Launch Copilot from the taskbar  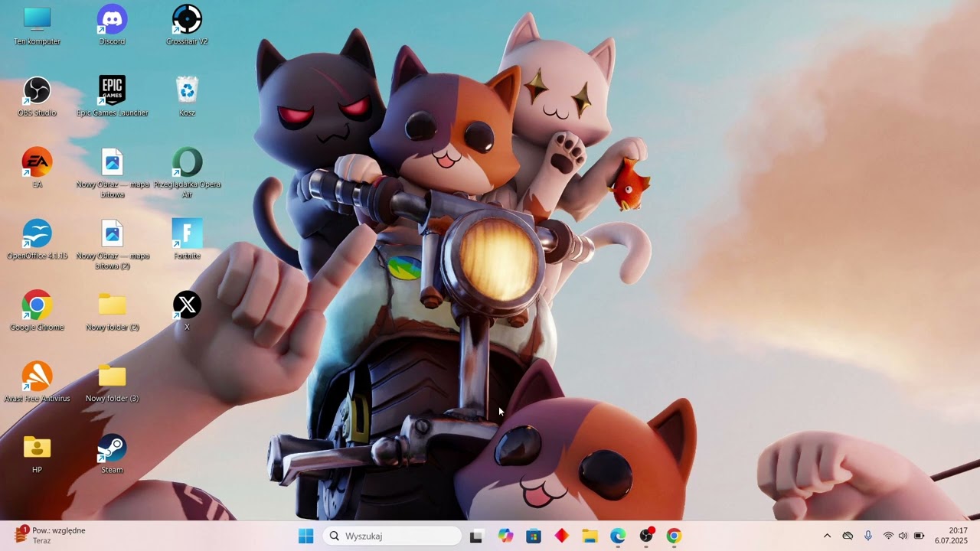pos(505,536)
